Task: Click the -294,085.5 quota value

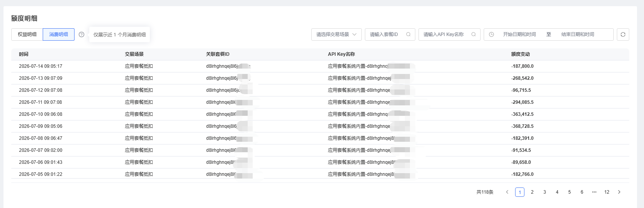Action: point(522,102)
